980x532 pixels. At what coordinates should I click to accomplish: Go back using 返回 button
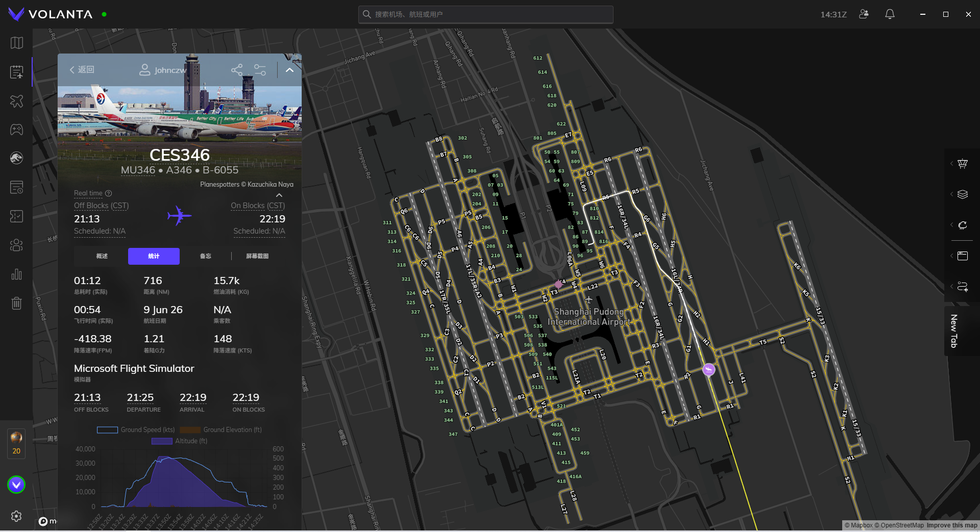82,70
